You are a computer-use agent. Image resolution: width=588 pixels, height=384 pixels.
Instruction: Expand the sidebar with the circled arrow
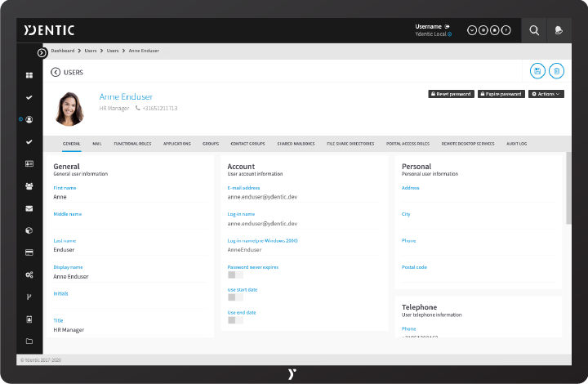[x=42, y=53]
